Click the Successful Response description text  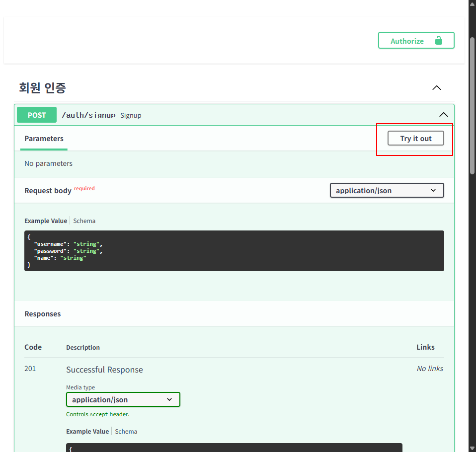tap(104, 370)
